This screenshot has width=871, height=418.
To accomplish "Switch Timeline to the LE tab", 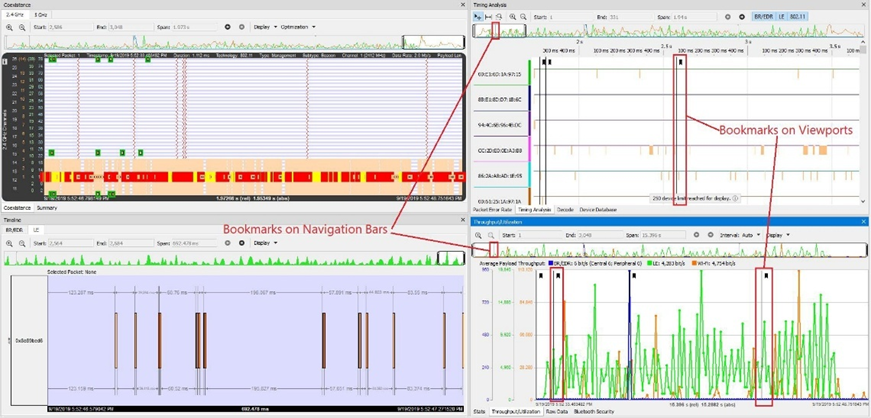I will pos(36,229).
